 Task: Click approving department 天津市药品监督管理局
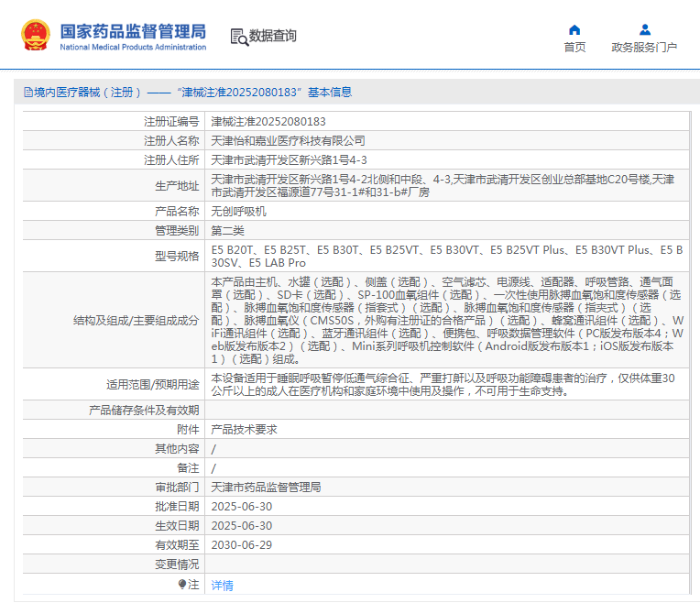click(266, 487)
